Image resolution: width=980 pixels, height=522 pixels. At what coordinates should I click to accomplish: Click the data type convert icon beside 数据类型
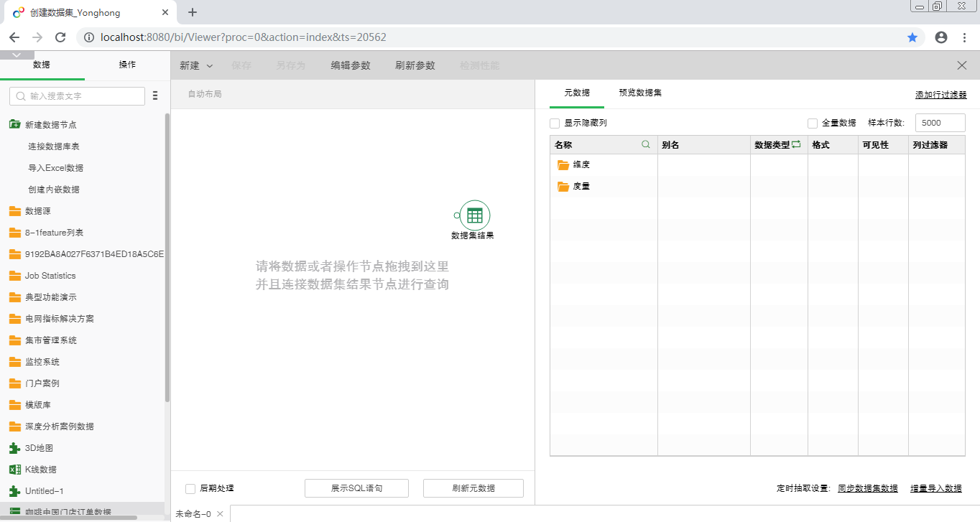(797, 144)
